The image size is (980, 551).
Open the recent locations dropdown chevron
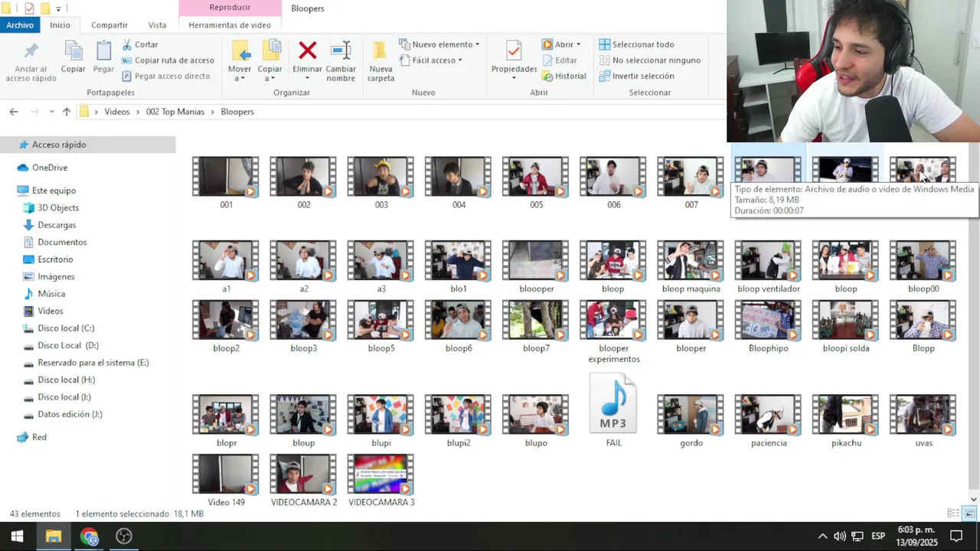[x=51, y=112]
